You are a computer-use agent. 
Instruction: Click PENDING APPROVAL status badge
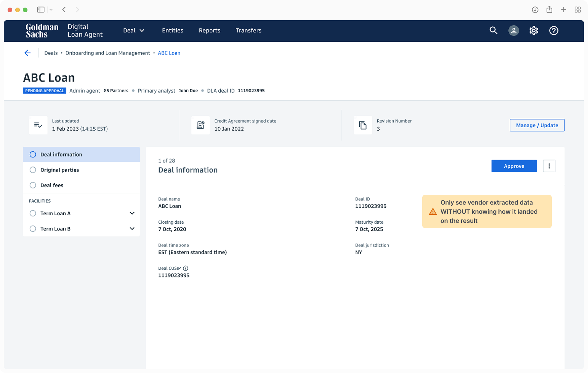click(x=45, y=91)
